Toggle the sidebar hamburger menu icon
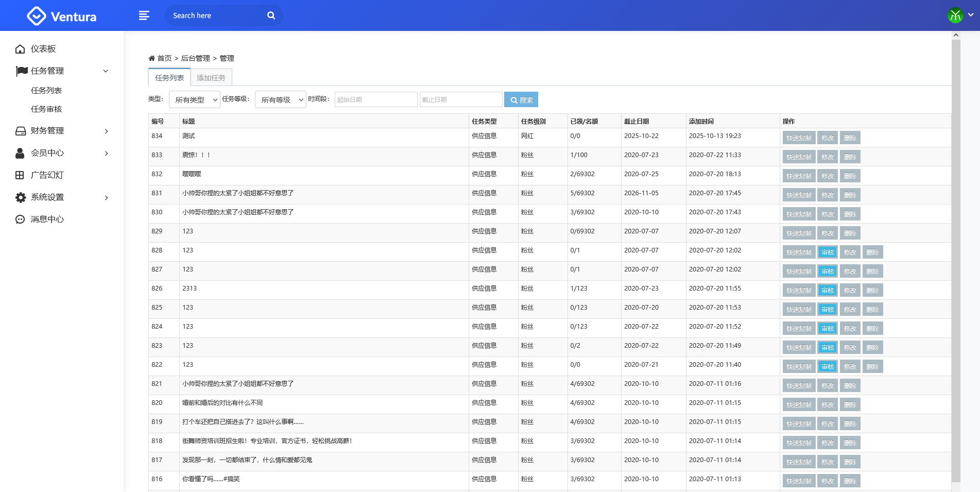Viewport: 980px width, 492px height. pos(144,15)
